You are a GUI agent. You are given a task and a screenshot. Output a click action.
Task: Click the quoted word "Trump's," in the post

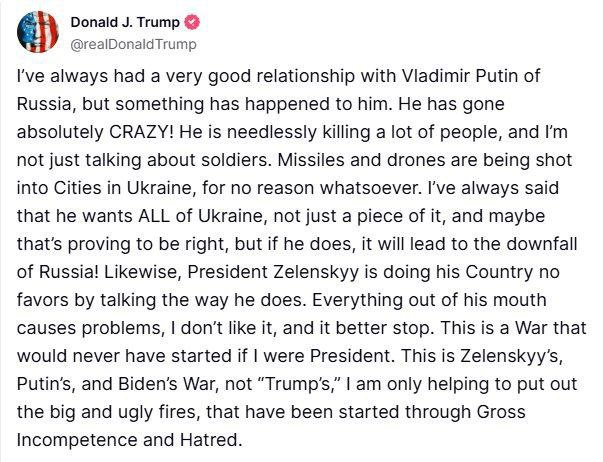pyautogui.click(x=297, y=384)
